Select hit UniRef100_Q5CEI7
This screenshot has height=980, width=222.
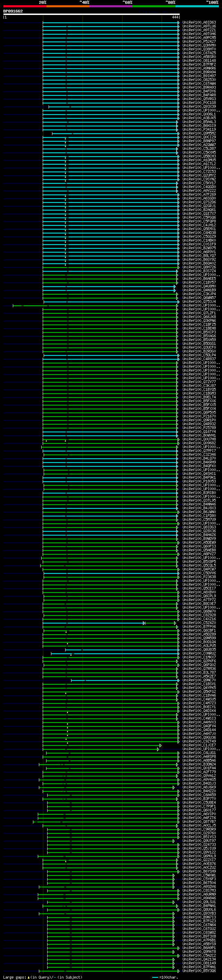point(199,588)
